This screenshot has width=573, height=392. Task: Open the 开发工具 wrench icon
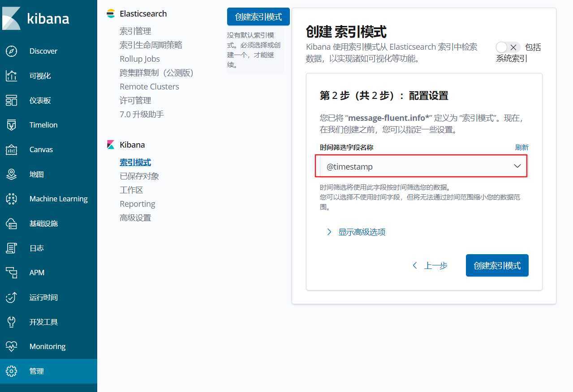pyautogui.click(x=11, y=322)
